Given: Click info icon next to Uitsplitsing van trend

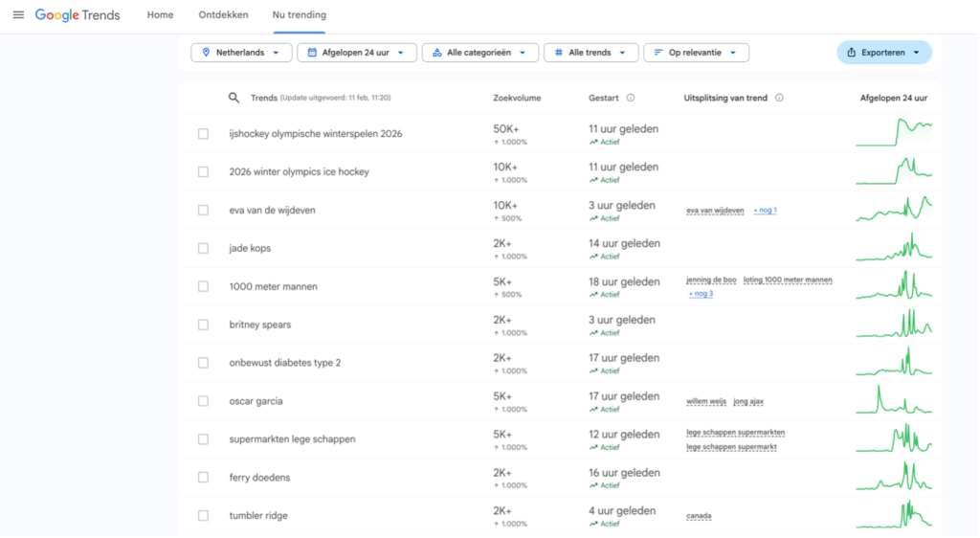Looking at the screenshot, I should (779, 98).
